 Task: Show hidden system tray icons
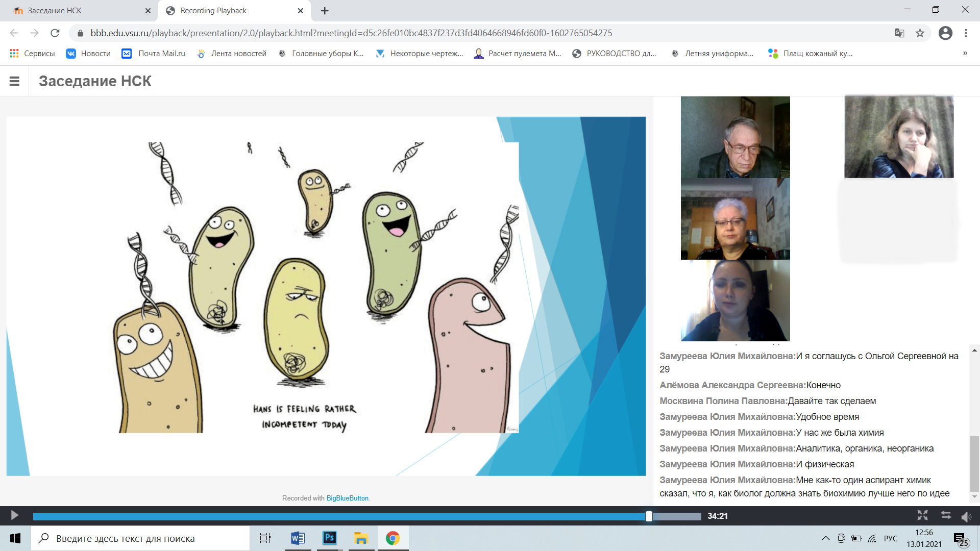tap(825, 538)
